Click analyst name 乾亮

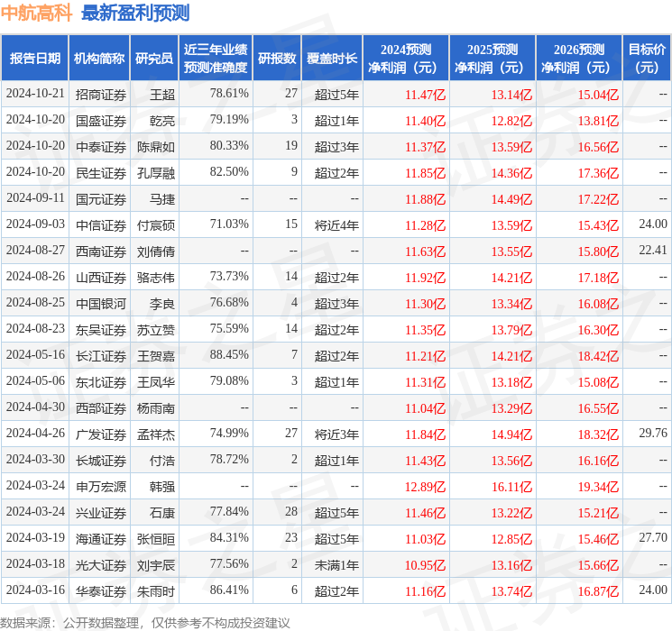(x=162, y=121)
